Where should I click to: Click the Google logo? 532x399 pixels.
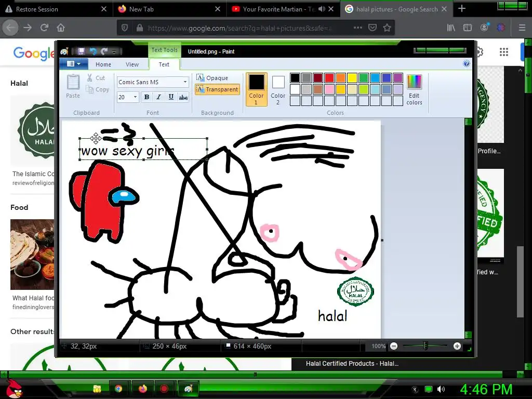click(x=33, y=54)
